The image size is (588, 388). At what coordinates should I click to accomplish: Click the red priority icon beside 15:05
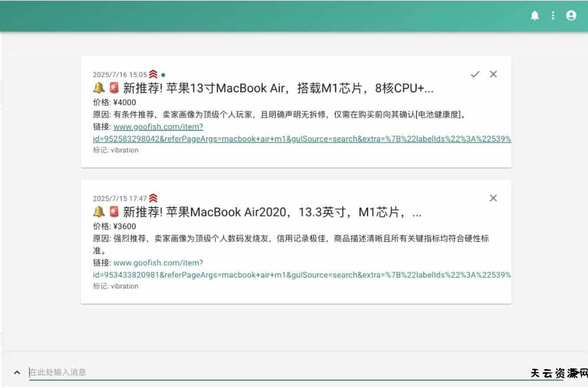pyautogui.click(x=153, y=75)
